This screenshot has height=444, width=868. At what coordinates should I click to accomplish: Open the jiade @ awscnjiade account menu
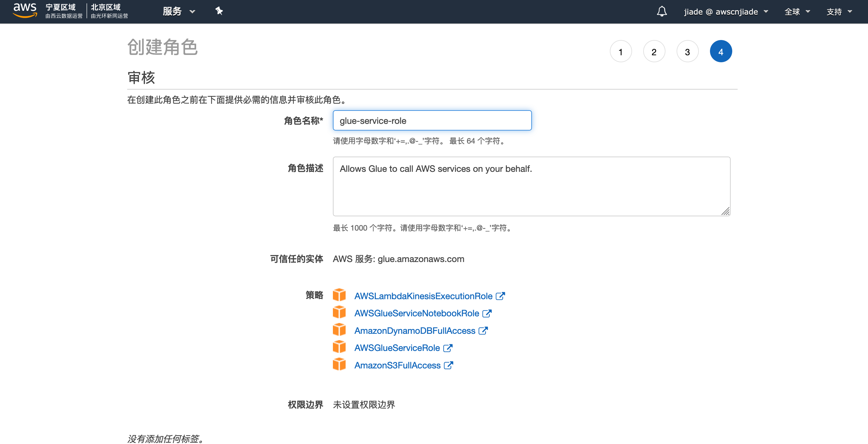tap(726, 12)
